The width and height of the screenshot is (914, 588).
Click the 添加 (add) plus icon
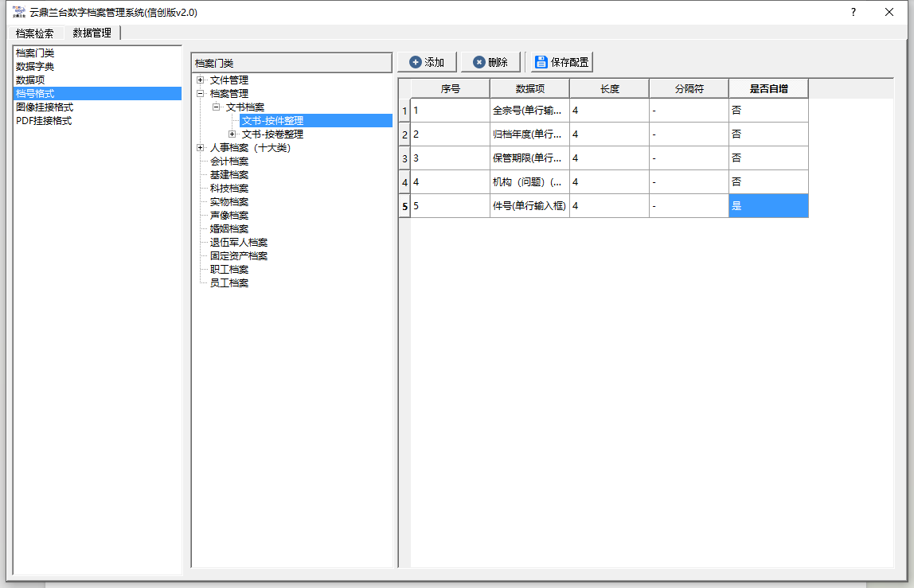pyautogui.click(x=416, y=62)
